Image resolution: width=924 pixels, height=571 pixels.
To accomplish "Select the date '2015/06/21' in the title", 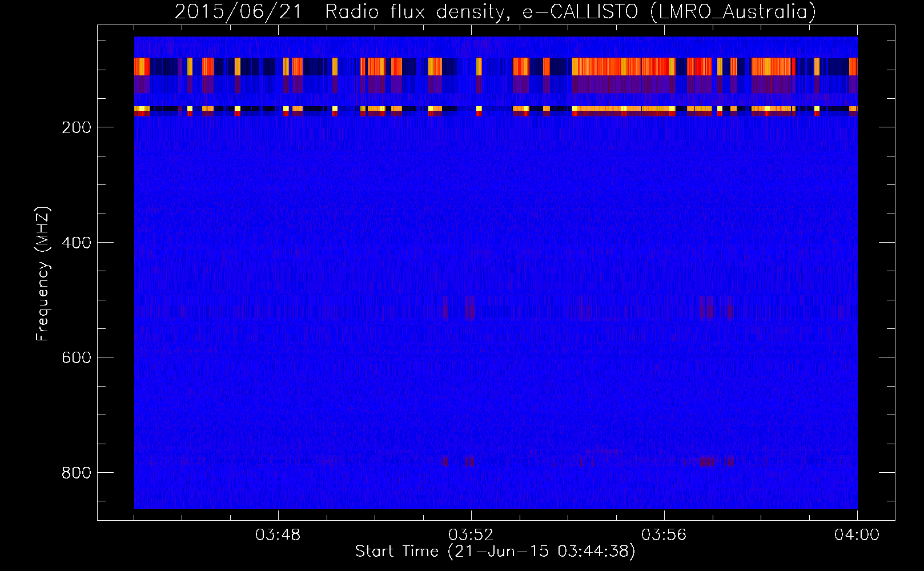I will [x=239, y=12].
